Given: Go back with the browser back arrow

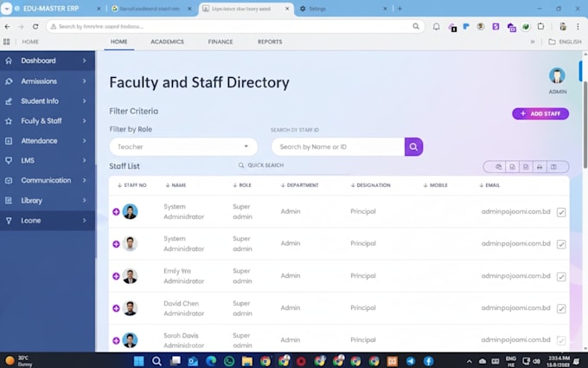Looking at the screenshot, I should tap(7, 27).
